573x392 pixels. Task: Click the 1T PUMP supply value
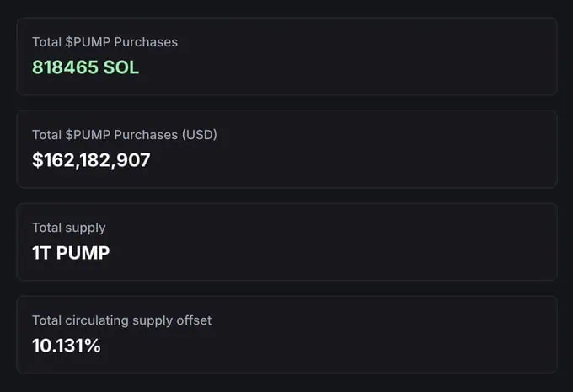point(71,253)
